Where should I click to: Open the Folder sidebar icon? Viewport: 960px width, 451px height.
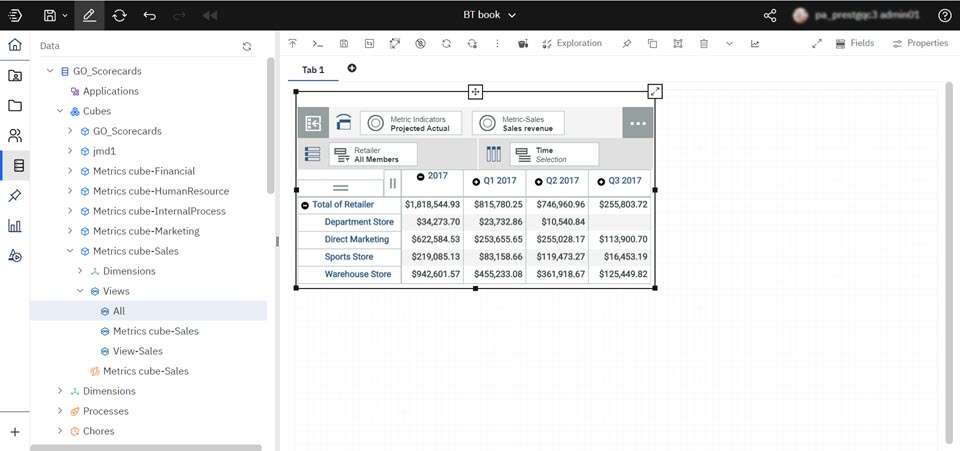pos(15,105)
